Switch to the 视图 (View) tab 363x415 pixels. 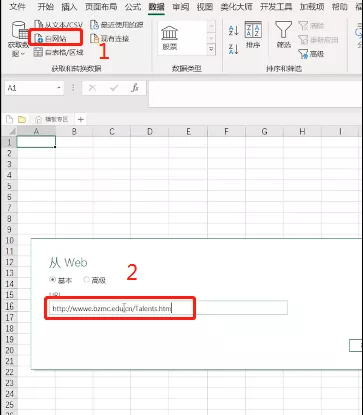204,6
